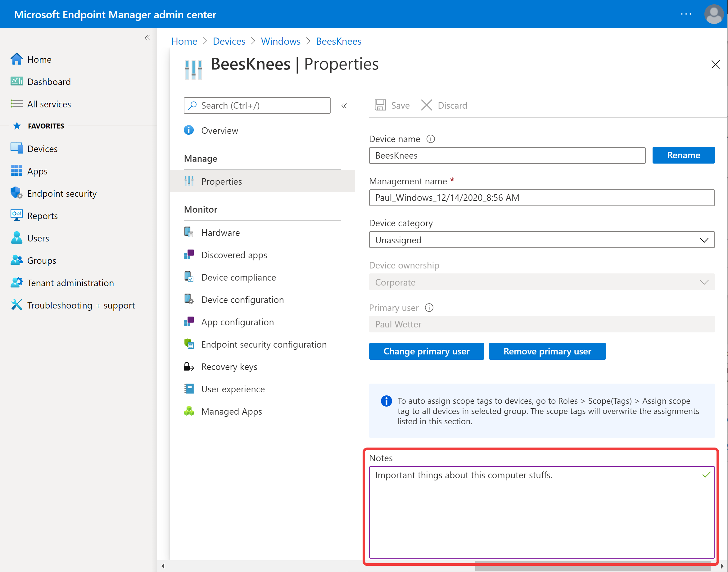
Task: Open the Reports icon in sidebar
Action: [16, 215]
